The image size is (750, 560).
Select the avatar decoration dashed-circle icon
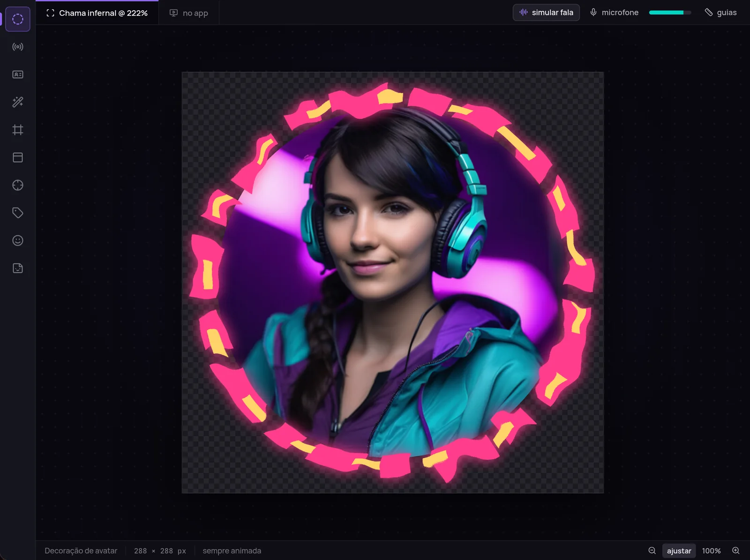click(x=18, y=19)
